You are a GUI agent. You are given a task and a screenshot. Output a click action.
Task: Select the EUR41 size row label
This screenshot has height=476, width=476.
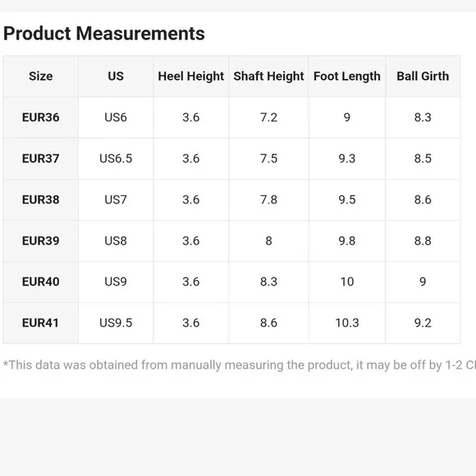[41, 323]
